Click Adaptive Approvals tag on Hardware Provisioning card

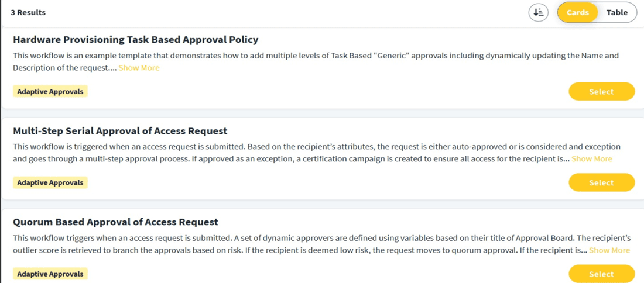(50, 91)
